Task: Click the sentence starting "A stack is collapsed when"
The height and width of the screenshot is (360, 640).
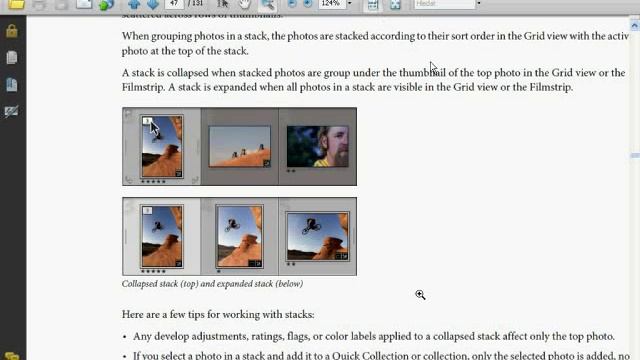Action: (373, 80)
